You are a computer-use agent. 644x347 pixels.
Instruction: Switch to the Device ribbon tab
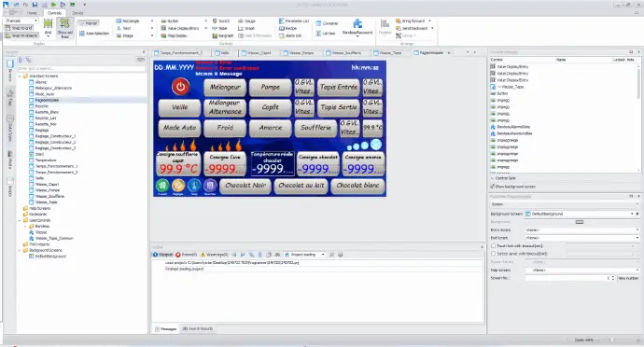pos(77,13)
